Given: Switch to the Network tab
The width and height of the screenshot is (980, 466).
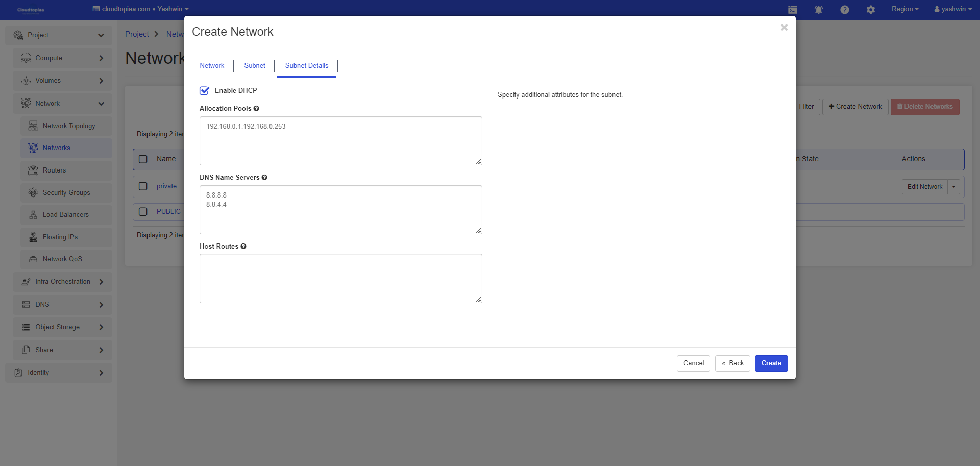Looking at the screenshot, I should 212,66.
